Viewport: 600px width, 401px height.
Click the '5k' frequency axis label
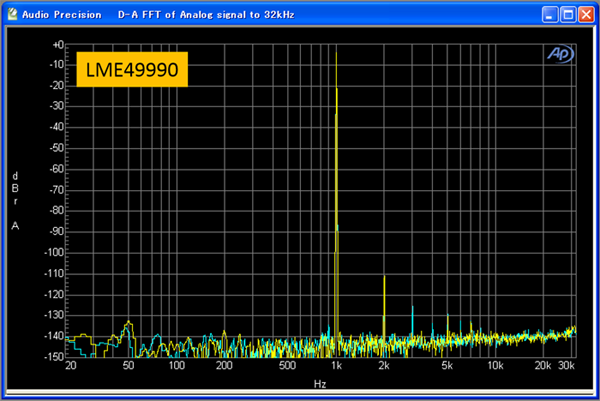tap(447, 366)
